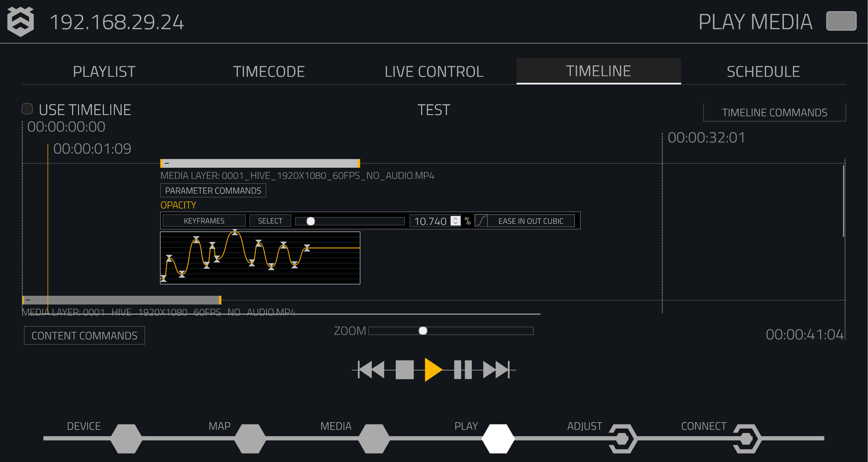Stop timeline playback
Viewport: 868px width, 462px height.
point(404,370)
